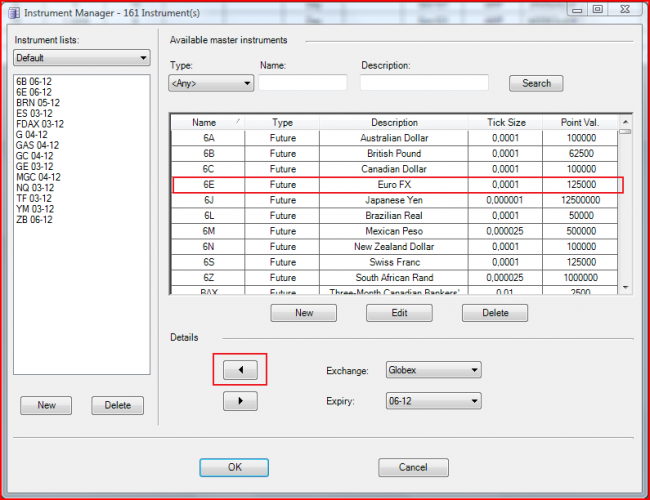The image size is (650, 500).
Task: Click the Search button
Action: point(536,83)
